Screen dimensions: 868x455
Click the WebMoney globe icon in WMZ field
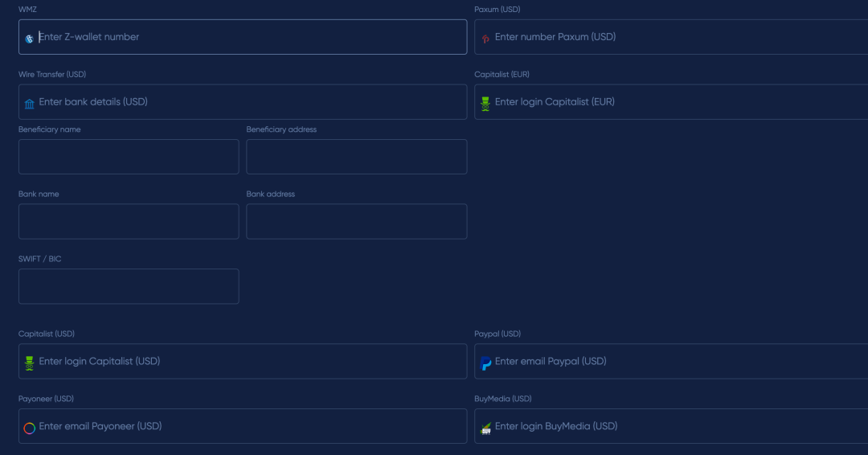(x=30, y=38)
